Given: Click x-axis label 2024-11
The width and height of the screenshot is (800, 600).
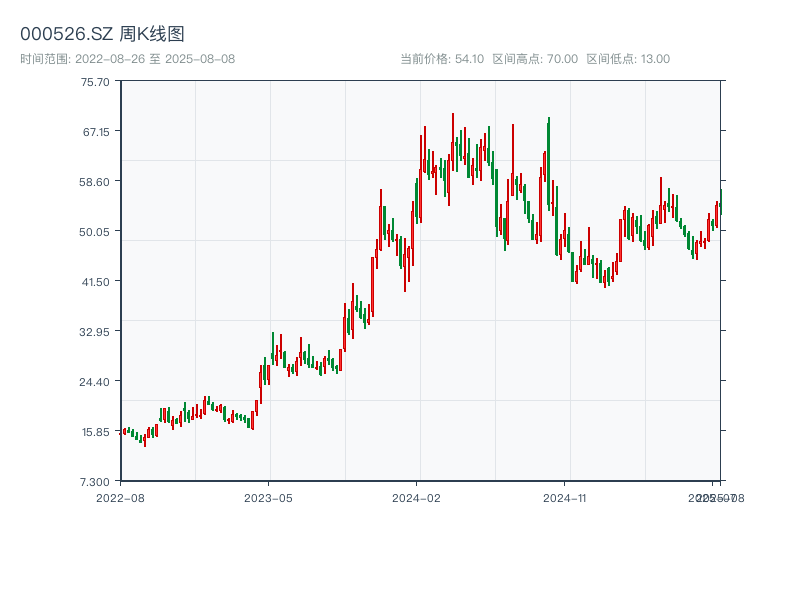Looking at the screenshot, I should 564,498.
